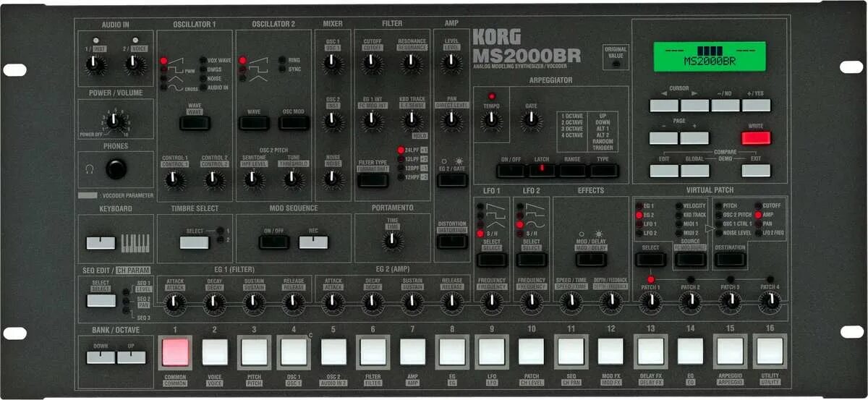Click LFO 2 SELECT button
The height and width of the screenshot is (400, 868).
coord(531,259)
